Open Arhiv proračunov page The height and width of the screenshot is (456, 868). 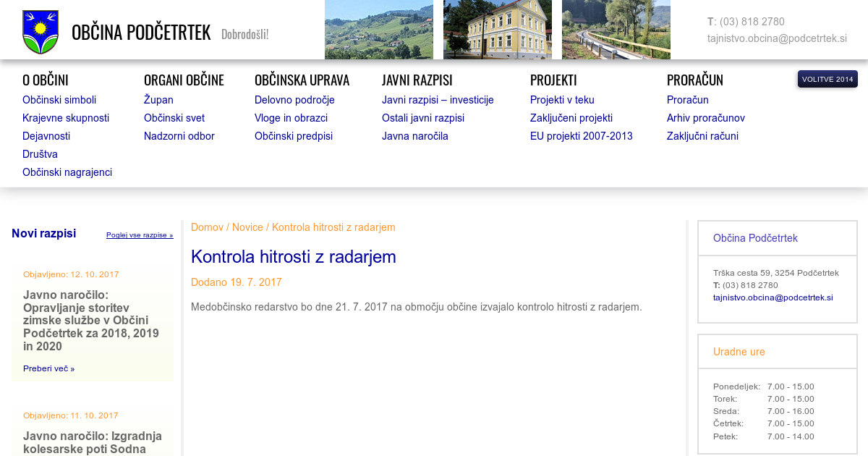(x=705, y=118)
